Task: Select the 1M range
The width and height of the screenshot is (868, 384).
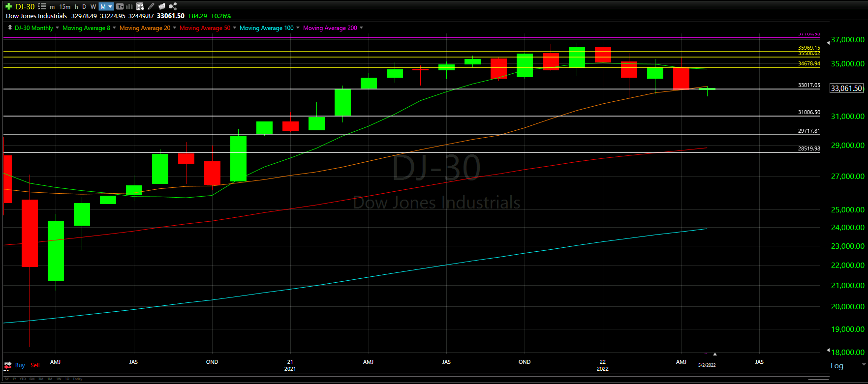Action: 50,379
